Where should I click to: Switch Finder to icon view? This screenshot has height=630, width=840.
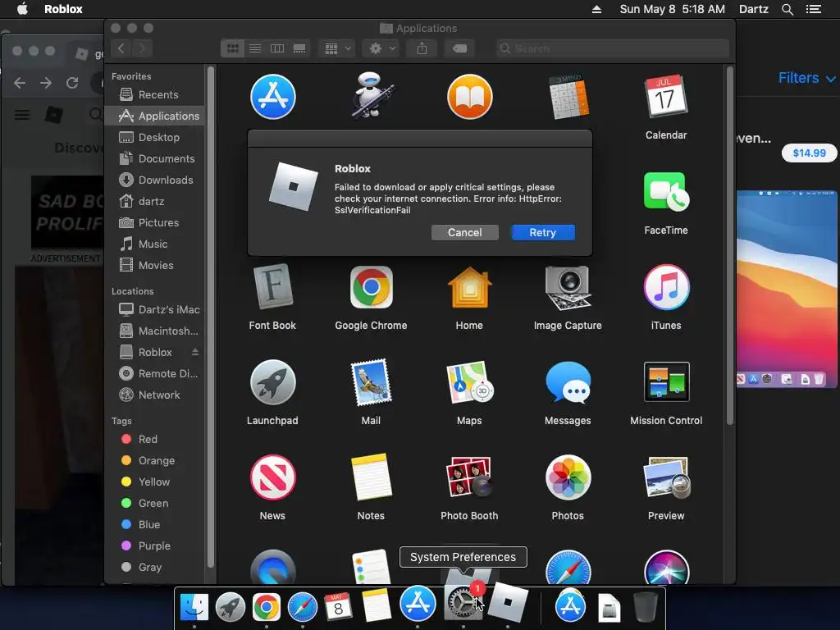232,48
